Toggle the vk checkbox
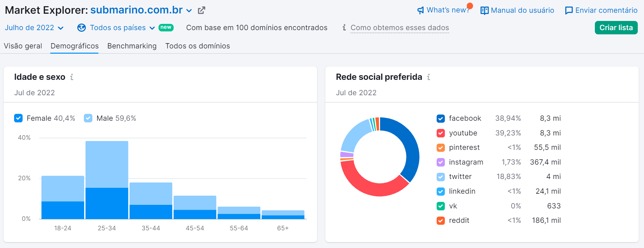Image resolution: width=644 pixels, height=248 pixels. point(441,206)
